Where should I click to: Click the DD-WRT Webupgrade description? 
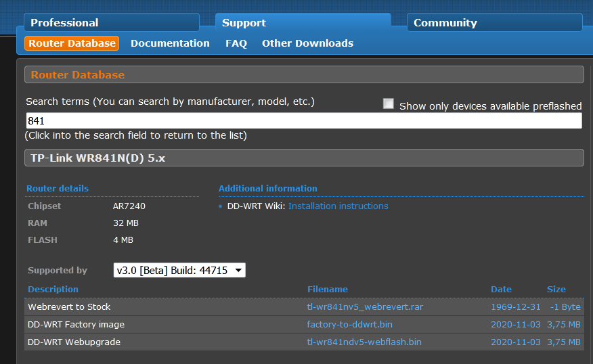point(74,342)
